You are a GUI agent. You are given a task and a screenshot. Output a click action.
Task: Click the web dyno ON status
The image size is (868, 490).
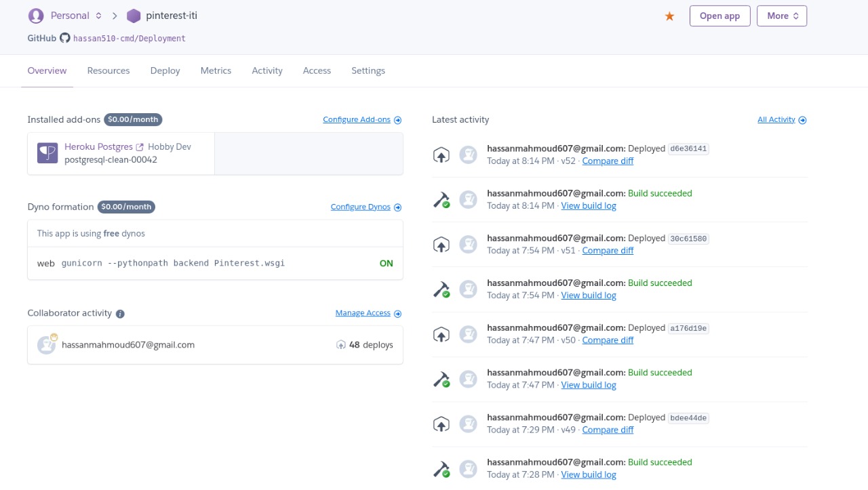click(x=386, y=264)
